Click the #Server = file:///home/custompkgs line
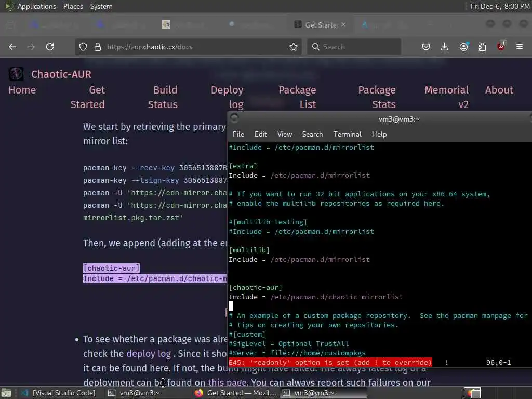The width and height of the screenshot is (532, 399). point(297,353)
